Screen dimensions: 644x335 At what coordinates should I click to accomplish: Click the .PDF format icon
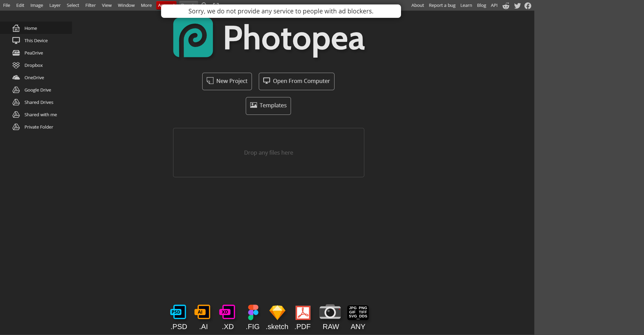point(302,312)
